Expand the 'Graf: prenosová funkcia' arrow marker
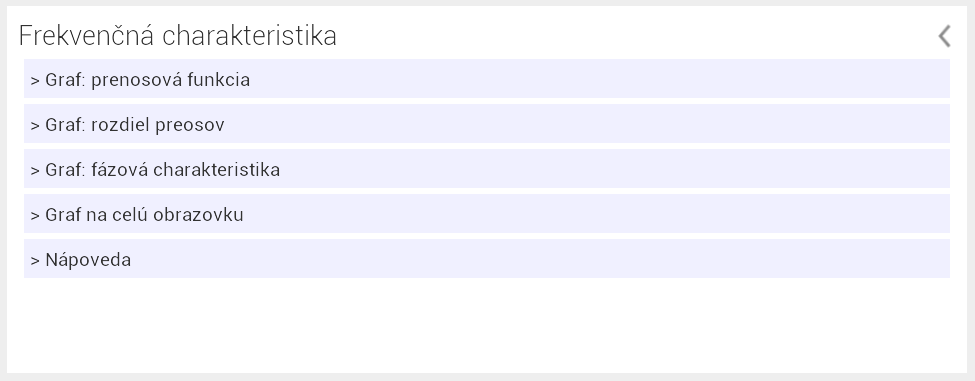 coord(35,81)
